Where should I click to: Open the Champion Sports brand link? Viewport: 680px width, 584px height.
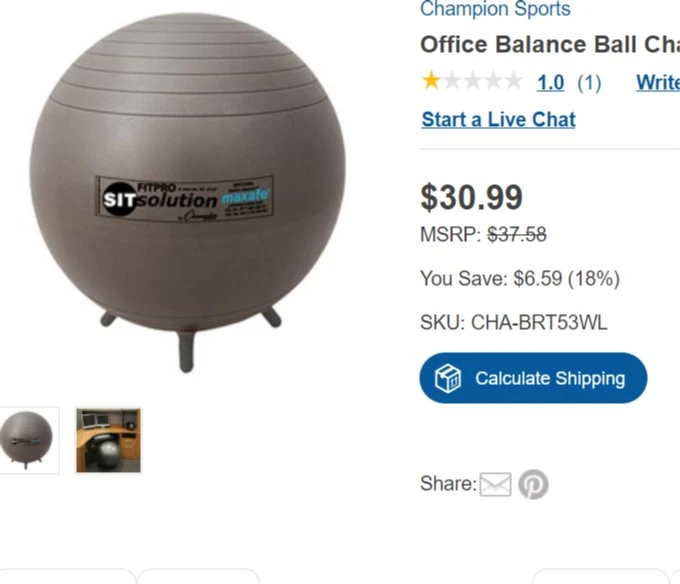tap(495, 9)
